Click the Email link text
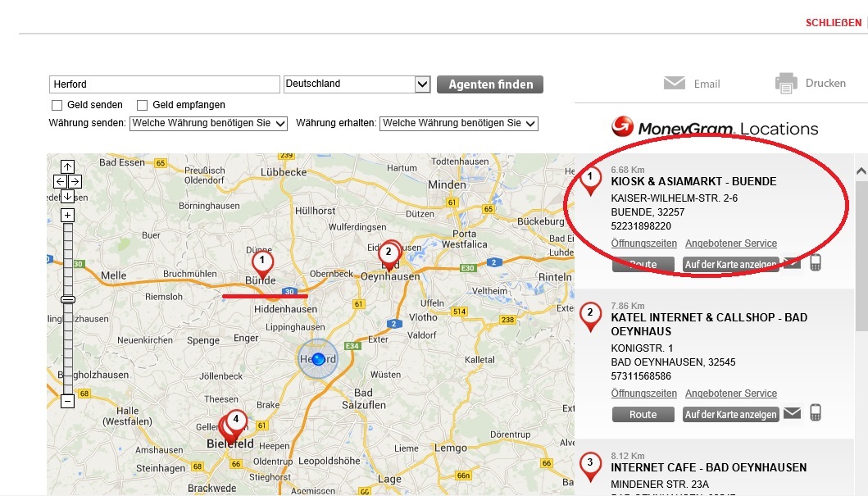 pos(707,84)
